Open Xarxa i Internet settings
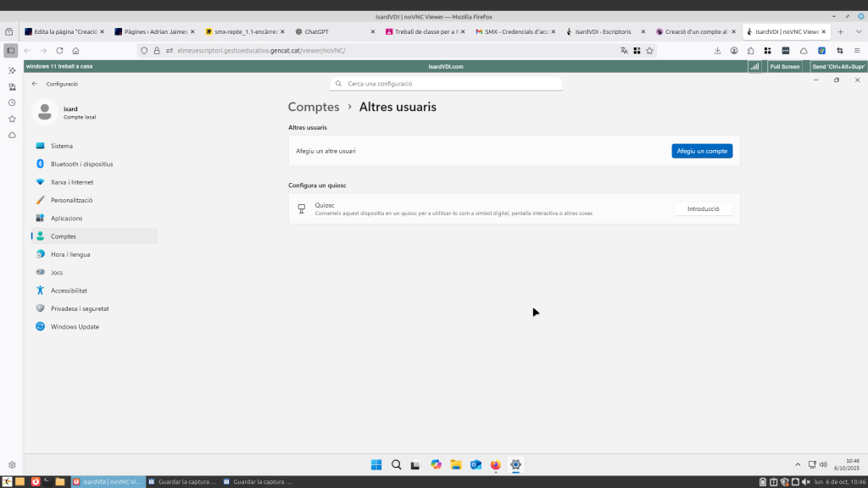This screenshot has width=868, height=488. click(x=72, y=182)
